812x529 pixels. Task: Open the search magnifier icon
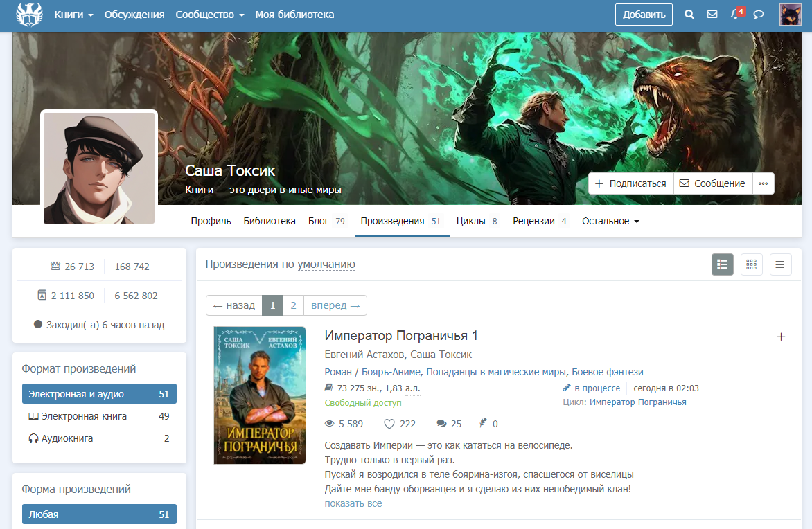point(689,15)
